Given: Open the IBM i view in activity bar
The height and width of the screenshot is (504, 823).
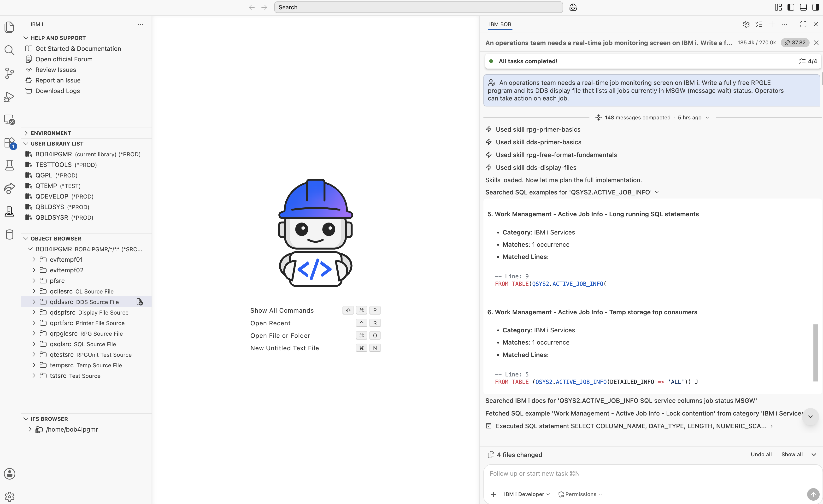Looking at the screenshot, I should [10, 211].
